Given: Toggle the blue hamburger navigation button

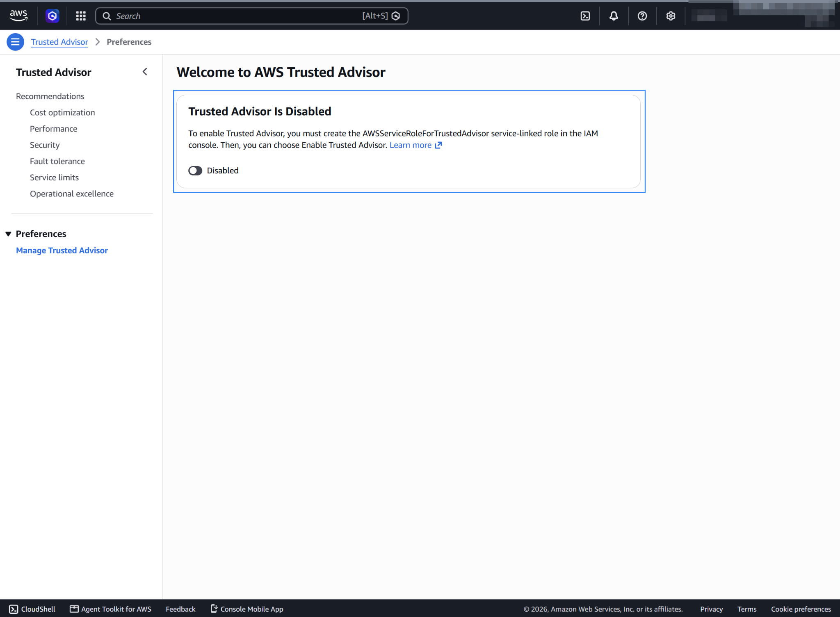Looking at the screenshot, I should coord(15,42).
